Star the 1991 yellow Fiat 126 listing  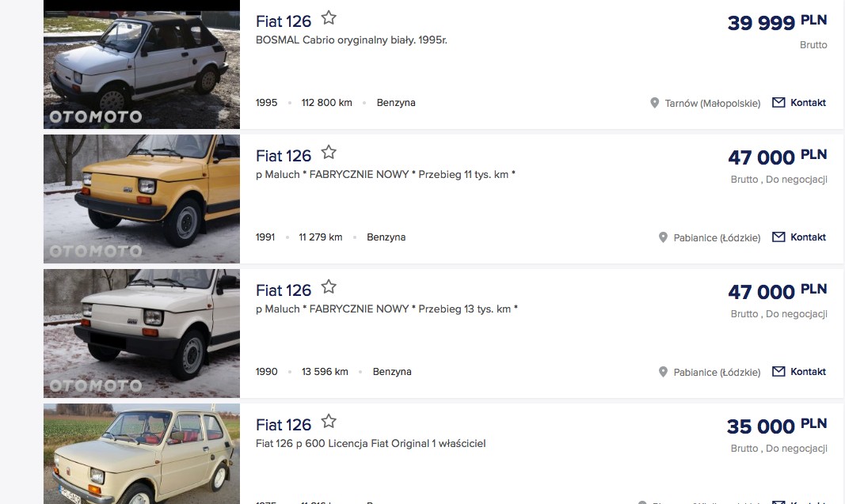click(x=329, y=153)
